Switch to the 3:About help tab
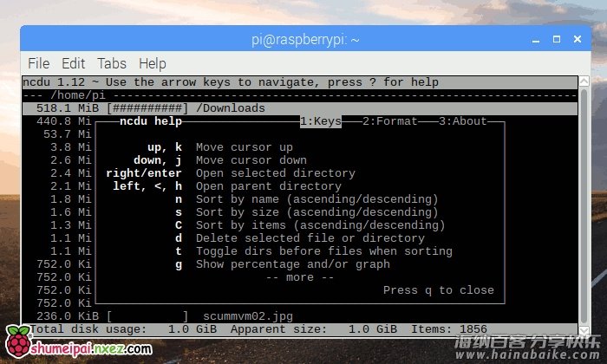This screenshot has width=607, height=364. 462,121
